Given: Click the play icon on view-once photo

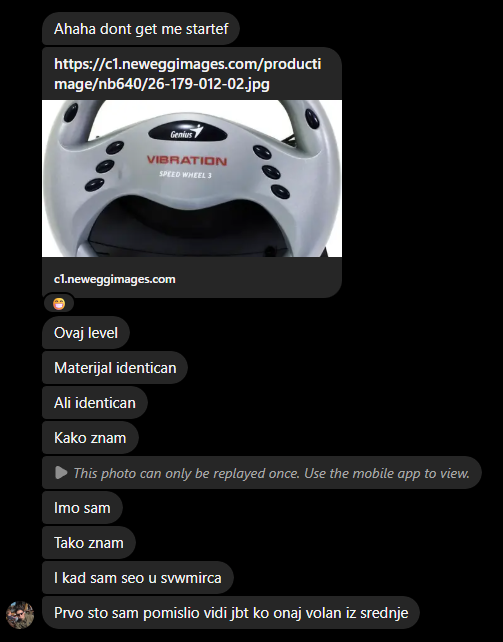Looking at the screenshot, I should coord(61,472).
